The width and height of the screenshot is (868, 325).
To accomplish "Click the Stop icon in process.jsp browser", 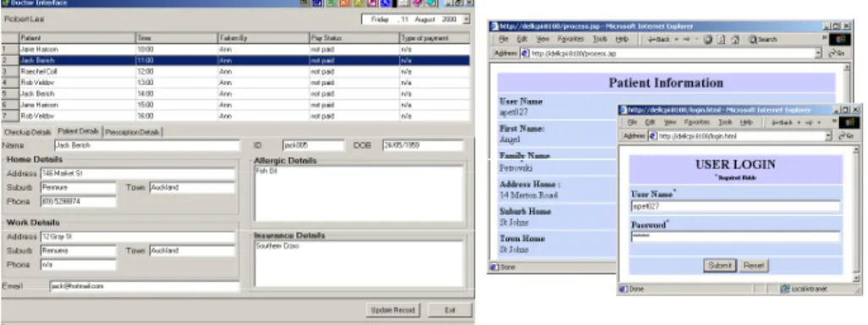I will pos(707,39).
